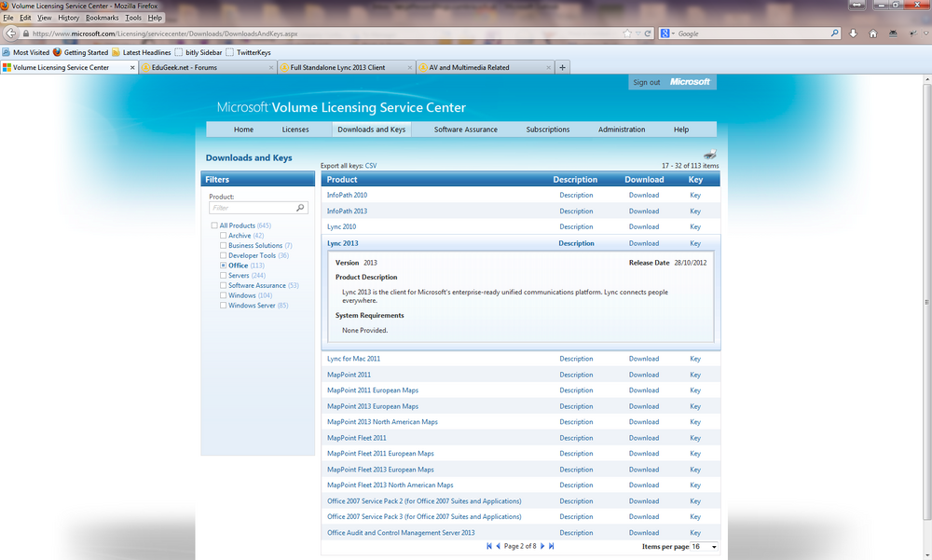This screenshot has height=560, width=932.
Task: Close the AV and Multimedia Related tab
Action: pyautogui.click(x=548, y=67)
